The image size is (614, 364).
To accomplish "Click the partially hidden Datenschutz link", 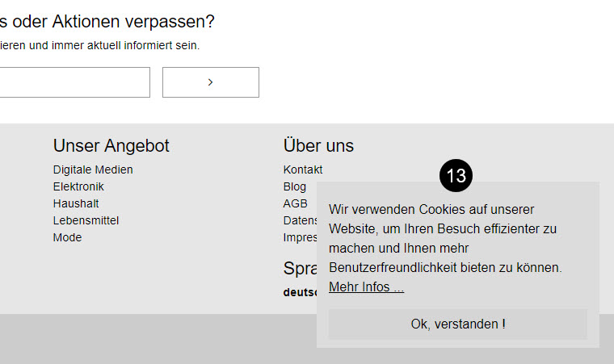I will tap(300, 220).
